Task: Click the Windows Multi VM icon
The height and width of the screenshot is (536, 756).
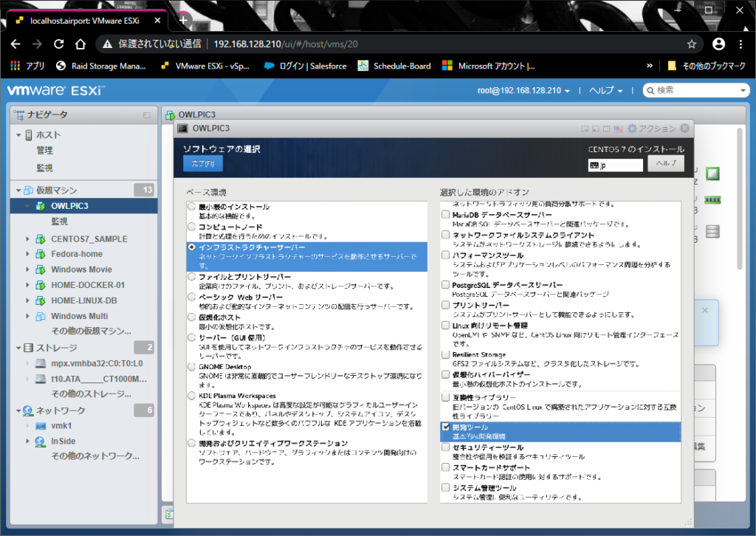Action: pos(41,316)
